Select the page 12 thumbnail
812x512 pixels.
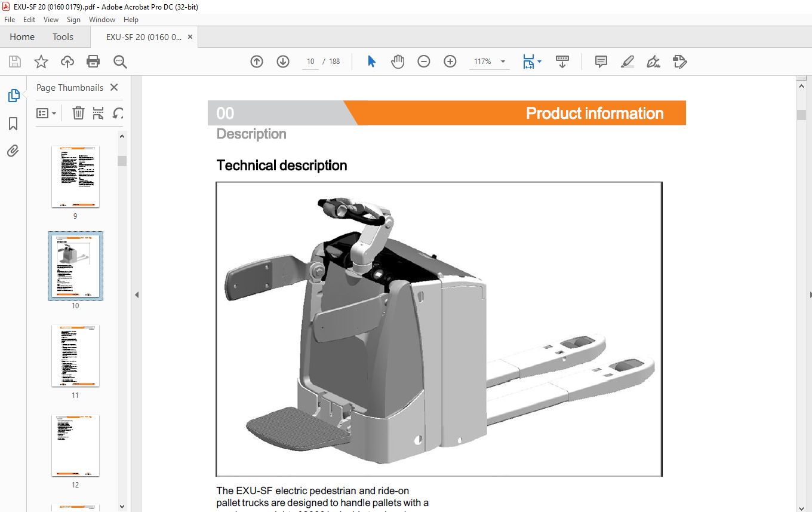click(x=75, y=445)
